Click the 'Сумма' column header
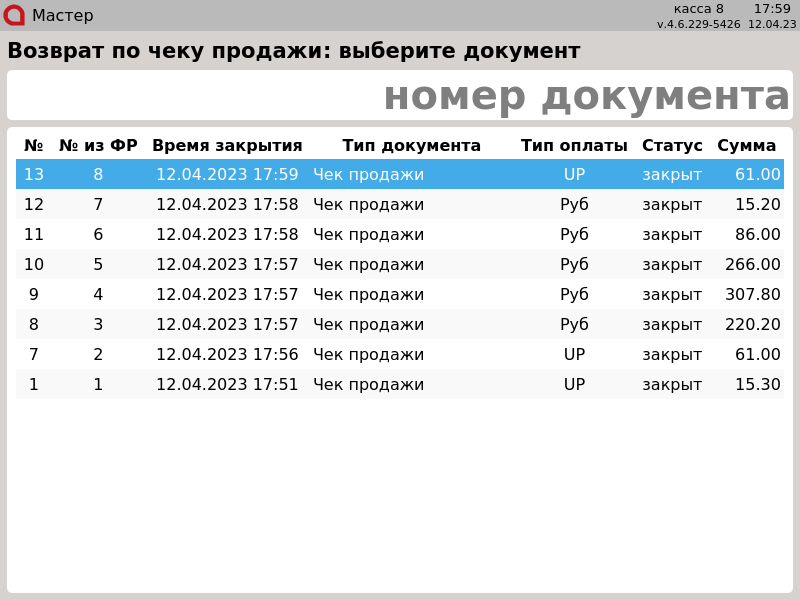800x600 pixels. (x=746, y=146)
